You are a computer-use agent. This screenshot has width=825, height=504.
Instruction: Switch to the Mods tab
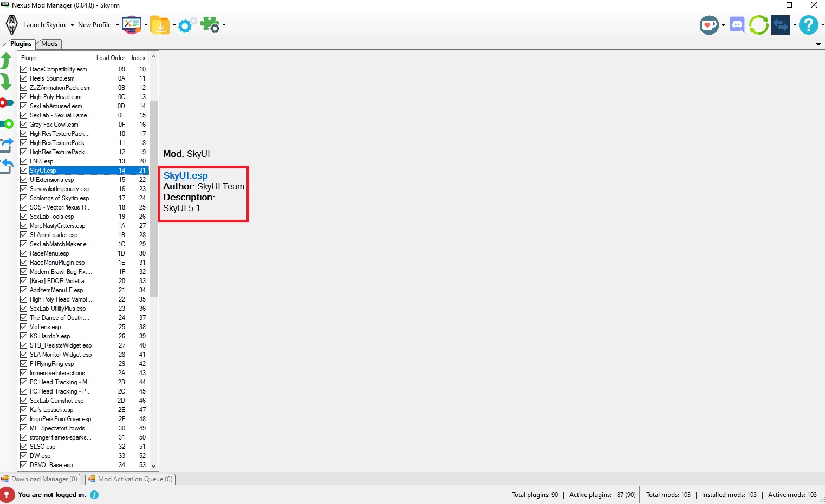49,44
